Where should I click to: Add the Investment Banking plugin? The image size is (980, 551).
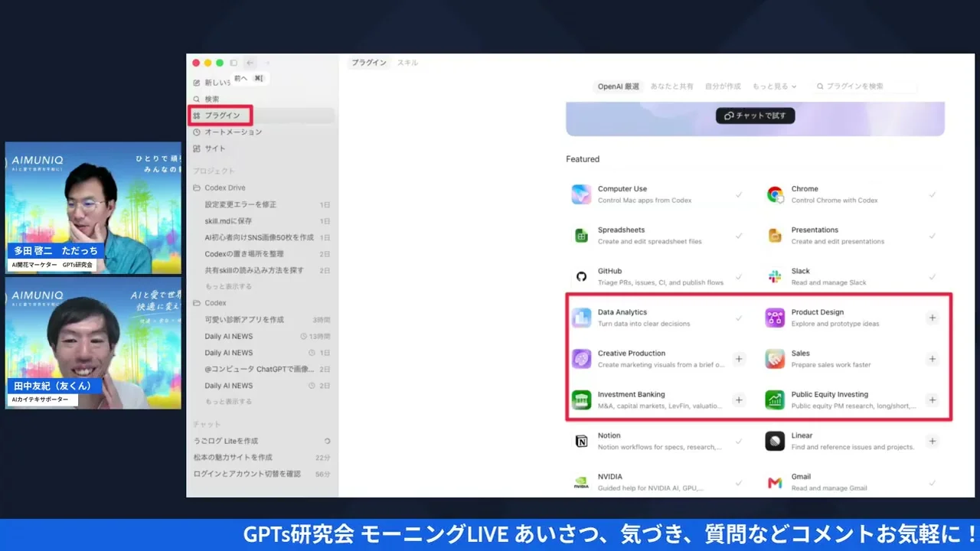click(x=739, y=399)
